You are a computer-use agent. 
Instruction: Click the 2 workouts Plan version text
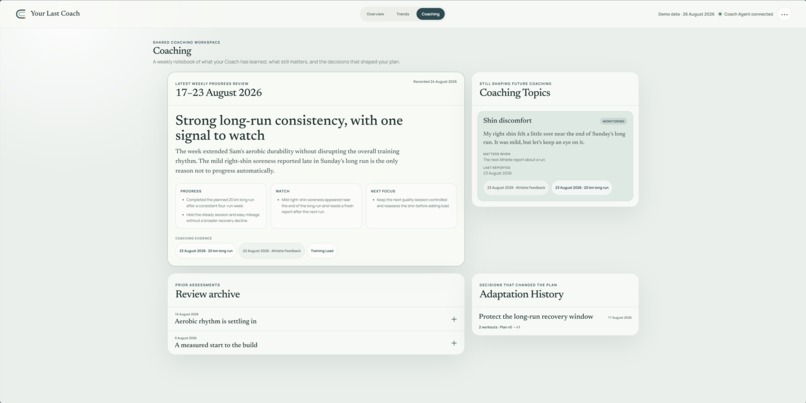pyautogui.click(x=499, y=327)
